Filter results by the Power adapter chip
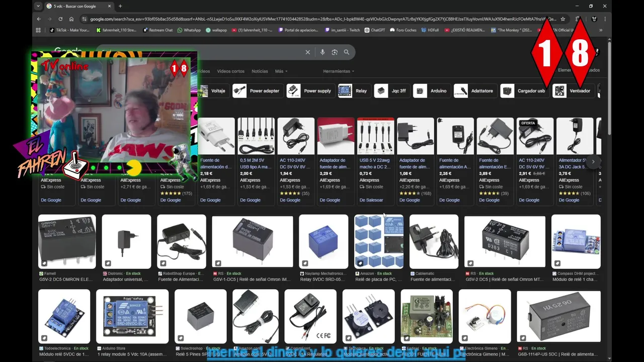644x362 pixels. coord(257,91)
